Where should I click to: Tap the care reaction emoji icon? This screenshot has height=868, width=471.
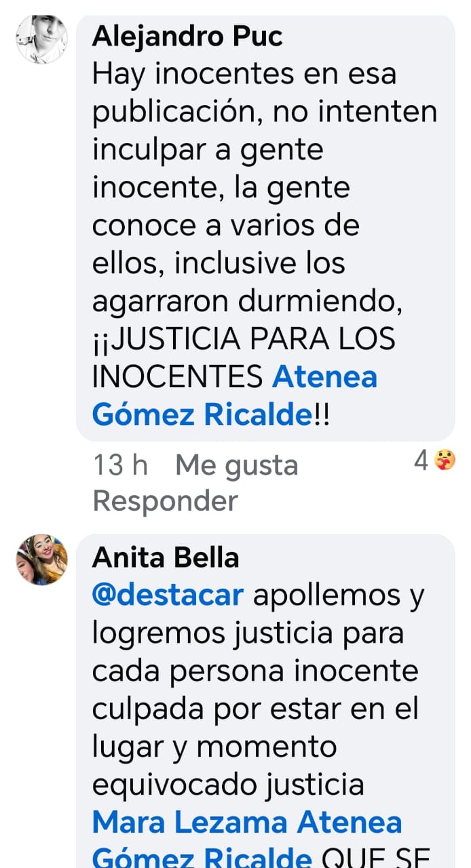pos(445,461)
